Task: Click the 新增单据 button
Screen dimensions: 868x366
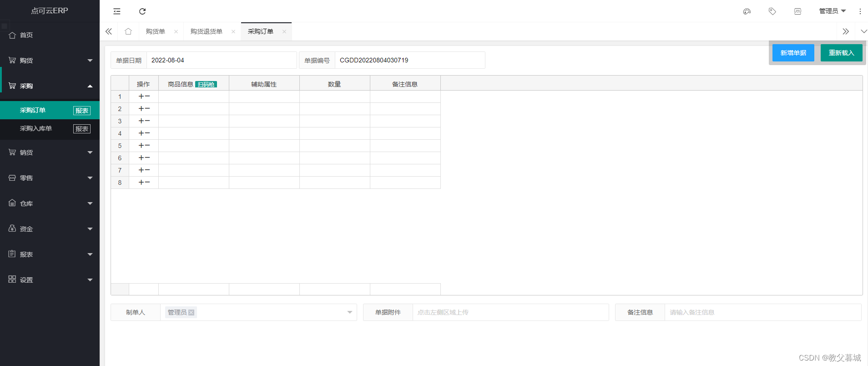Action: click(x=793, y=53)
